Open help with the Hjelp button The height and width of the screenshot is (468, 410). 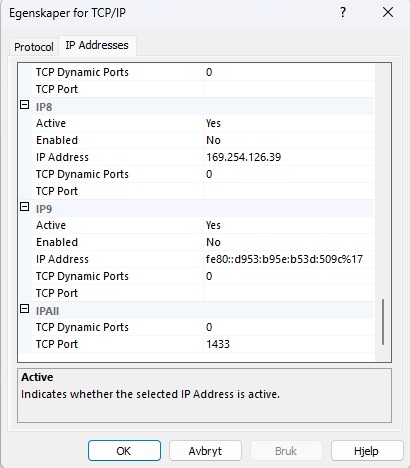(367, 451)
